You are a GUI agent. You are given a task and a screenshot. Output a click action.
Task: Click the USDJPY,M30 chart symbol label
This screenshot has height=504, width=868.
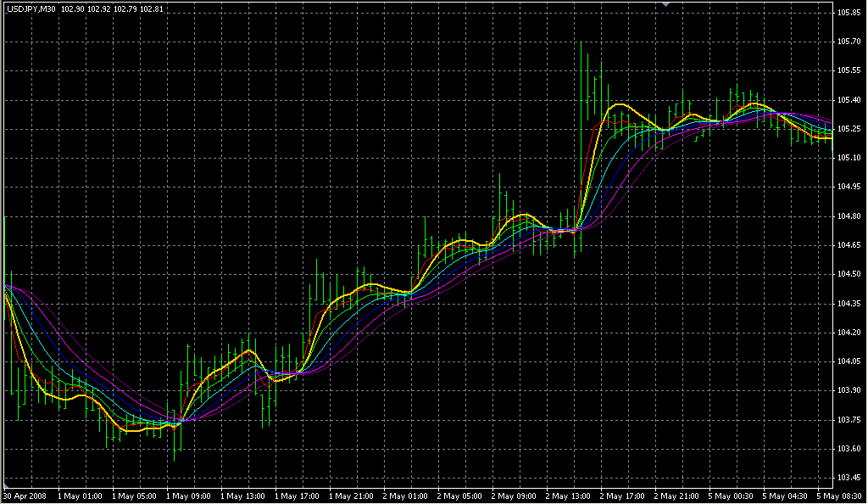(x=30, y=9)
